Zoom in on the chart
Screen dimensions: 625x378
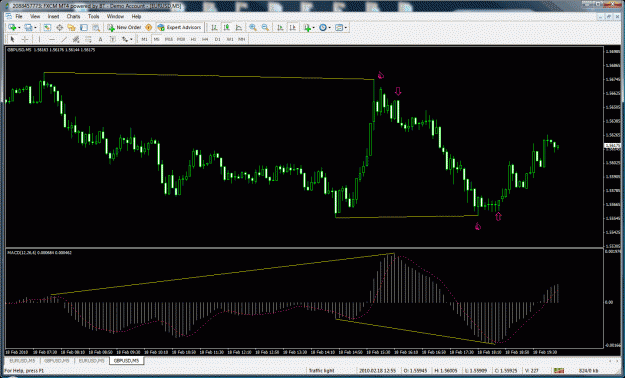click(253, 28)
